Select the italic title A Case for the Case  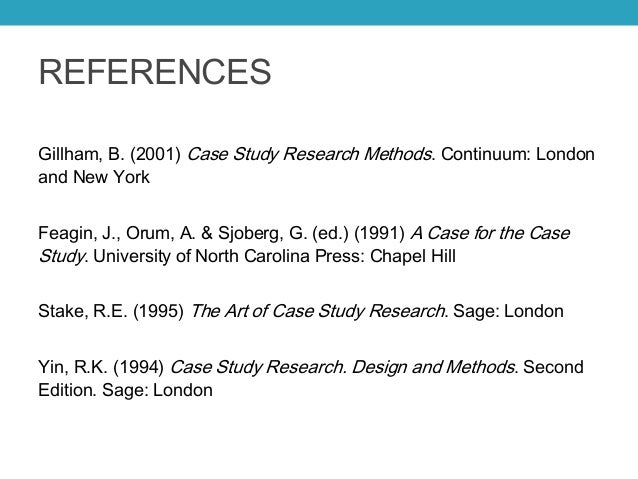489,234
